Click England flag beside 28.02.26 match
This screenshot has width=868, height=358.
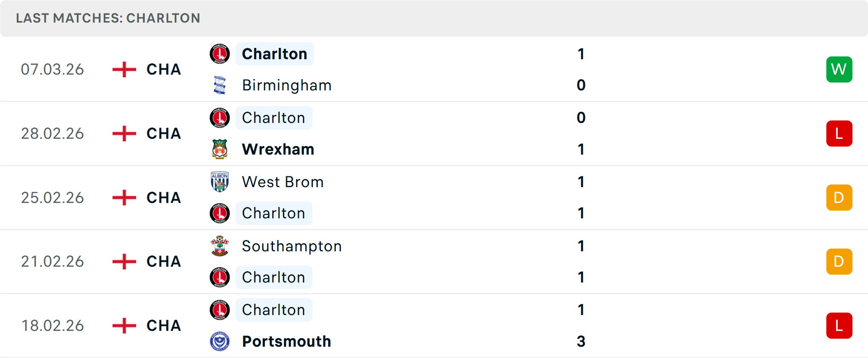[124, 133]
